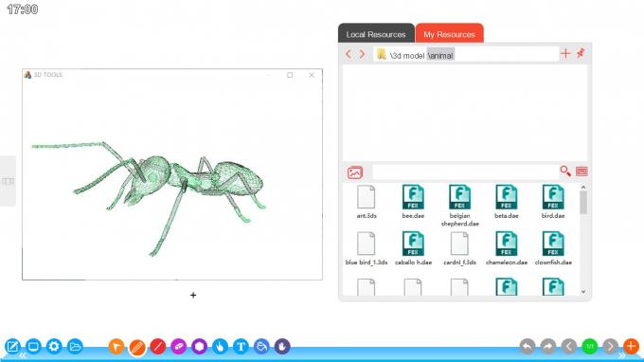
Task: Click file list scrollbar up arrow
Action: [583, 188]
